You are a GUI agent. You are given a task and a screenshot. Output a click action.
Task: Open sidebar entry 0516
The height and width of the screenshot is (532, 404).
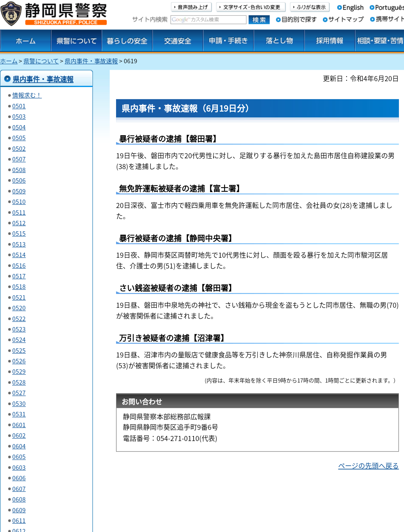pos(19,266)
